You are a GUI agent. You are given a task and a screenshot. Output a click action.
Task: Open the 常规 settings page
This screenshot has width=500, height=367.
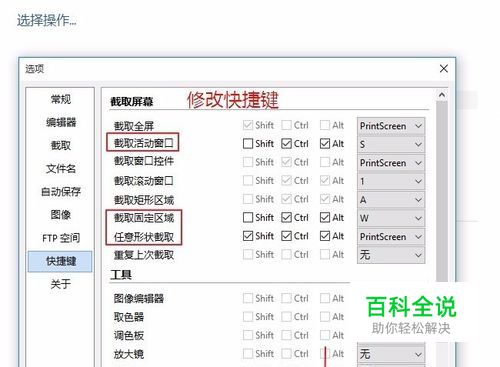(61, 99)
